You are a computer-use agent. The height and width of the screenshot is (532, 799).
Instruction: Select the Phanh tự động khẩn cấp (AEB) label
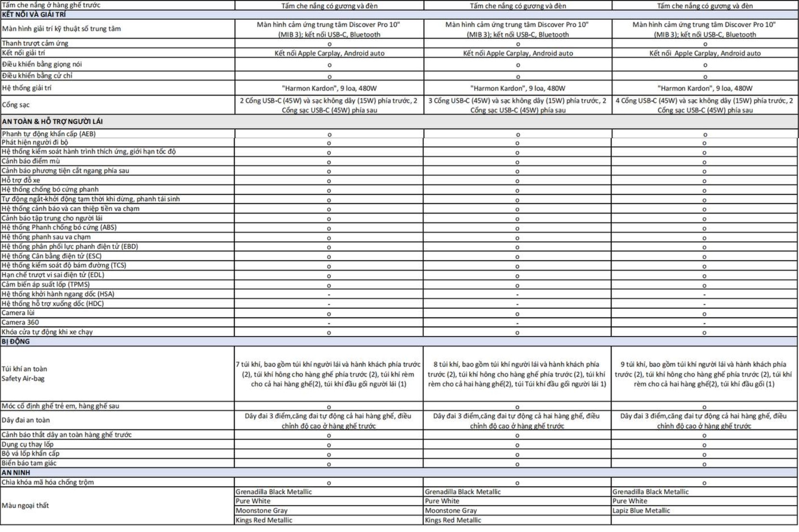tap(49, 134)
